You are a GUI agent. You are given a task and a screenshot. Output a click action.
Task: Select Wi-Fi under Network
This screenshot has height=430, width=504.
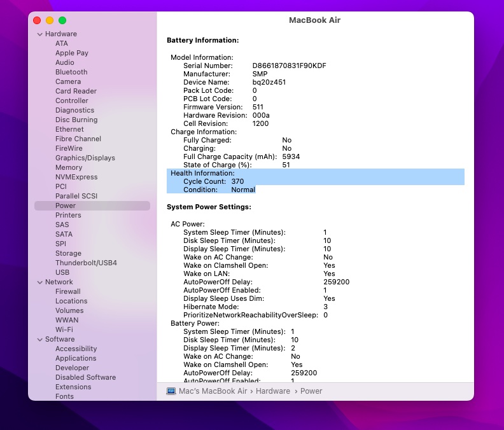click(64, 329)
